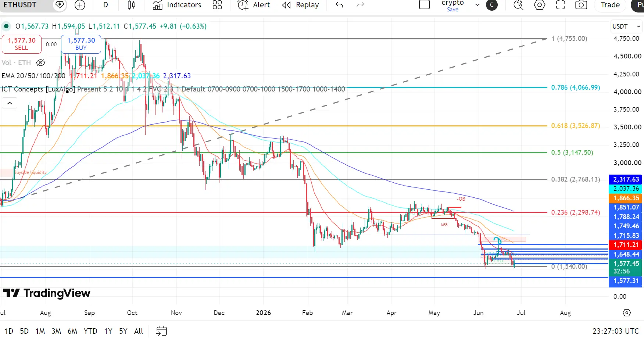Image resolution: width=644 pixels, height=340 pixels.
Task: Set range to YTD
Action: [90, 331]
